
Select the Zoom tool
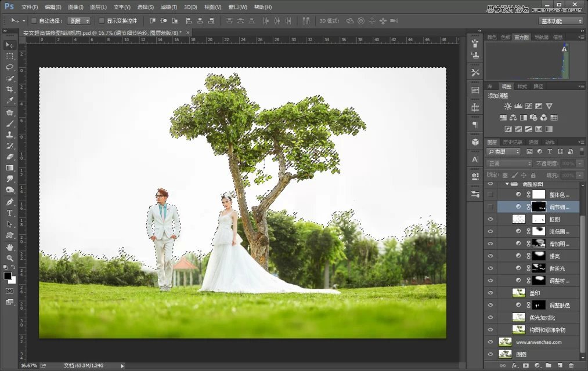tap(9, 257)
